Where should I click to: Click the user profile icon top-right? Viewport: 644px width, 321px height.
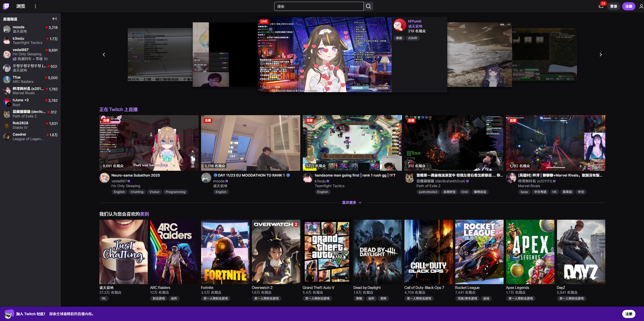click(640, 6)
